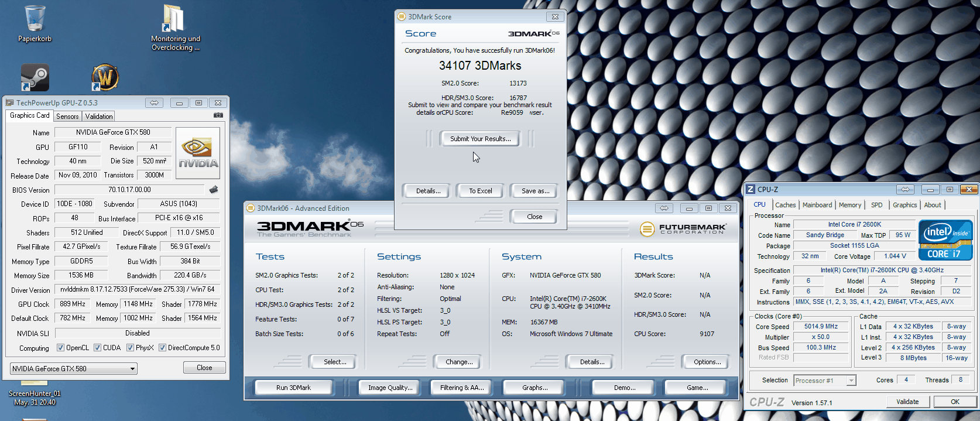Toggle the CUDA checkbox
The width and height of the screenshot is (980, 421).
pos(98,348)
